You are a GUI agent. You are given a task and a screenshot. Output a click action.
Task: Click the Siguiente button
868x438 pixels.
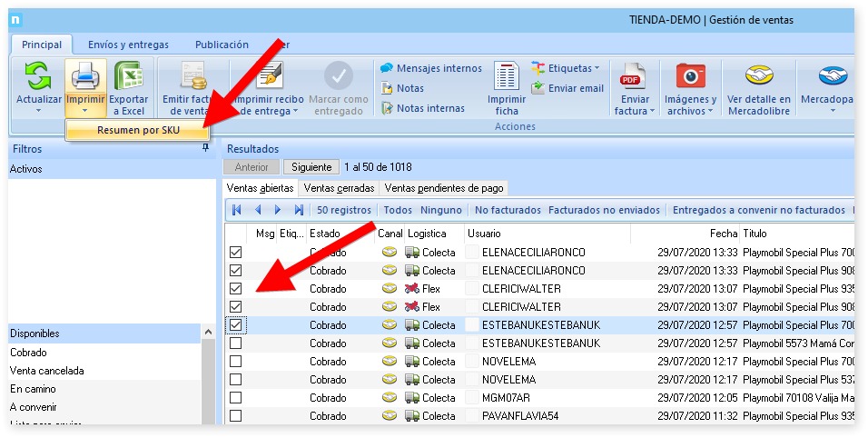click(x=311, y=167)
